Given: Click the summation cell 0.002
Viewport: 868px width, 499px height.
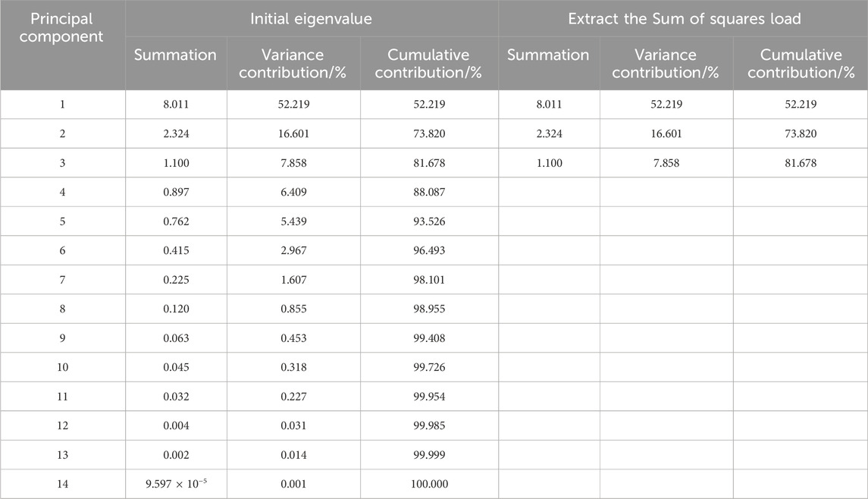Looking at the screenshot, I should 176,455.
